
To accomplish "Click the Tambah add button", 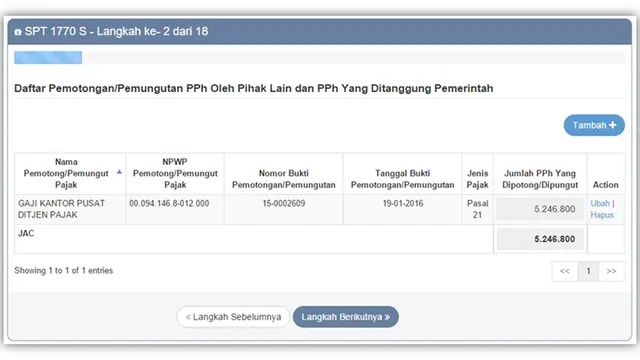I will click(x=594, y=125).
